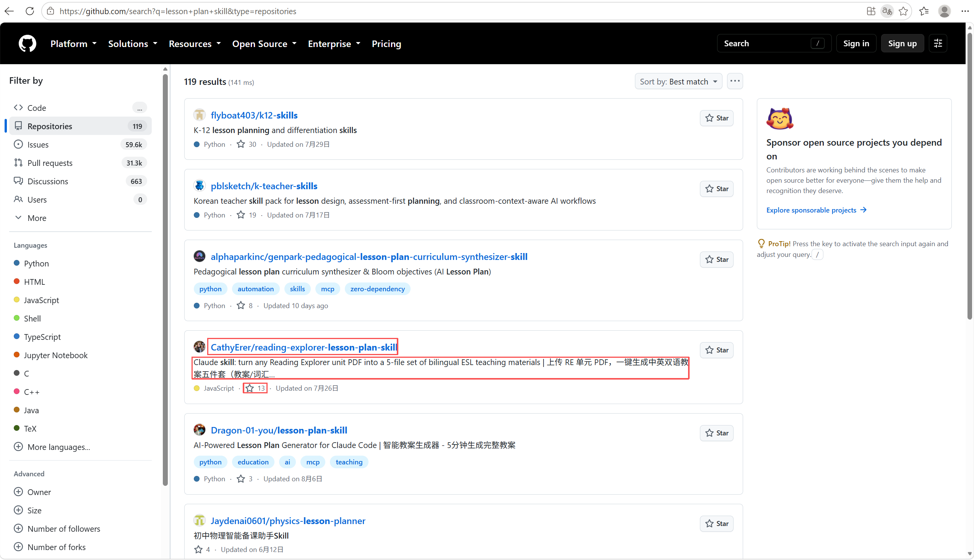Select the Code filter
The width and height of the screenshot is (974, 560).
point(80,108)
